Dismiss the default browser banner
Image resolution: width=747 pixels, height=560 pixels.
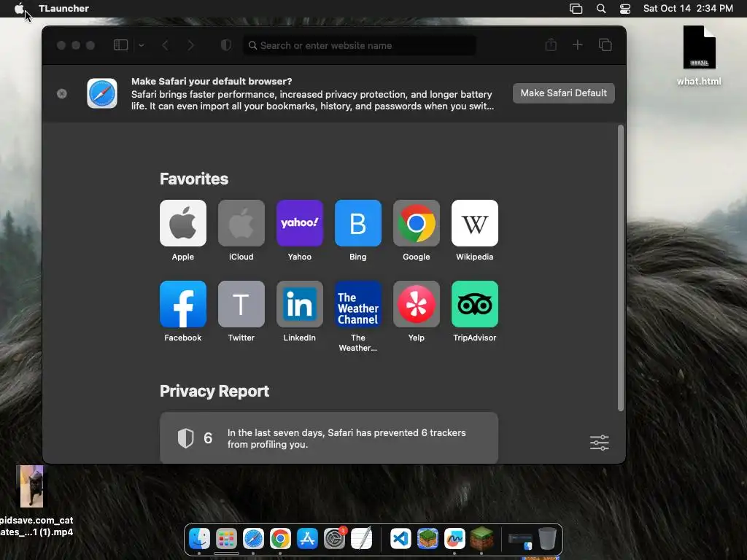(x=62, y=94)
